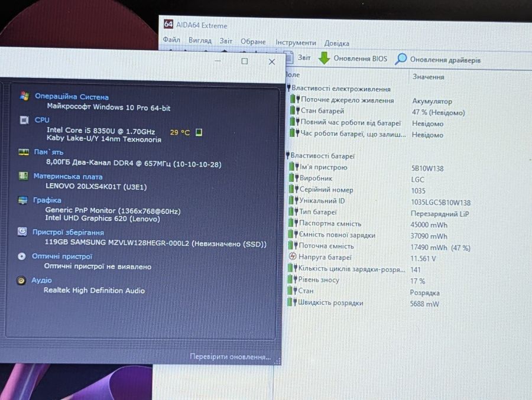Select the Властивості електроживлення group row
This screenshot has width=532, height=400.
pyautogui.click(x=339, y=89)
